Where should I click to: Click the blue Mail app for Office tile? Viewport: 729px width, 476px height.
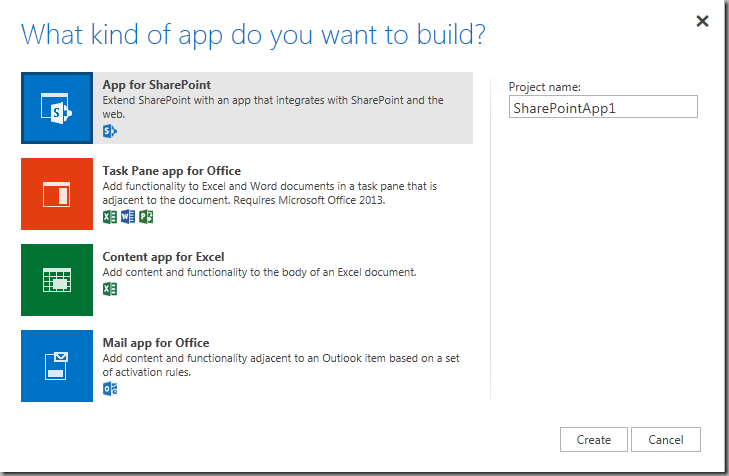[57, 366]
